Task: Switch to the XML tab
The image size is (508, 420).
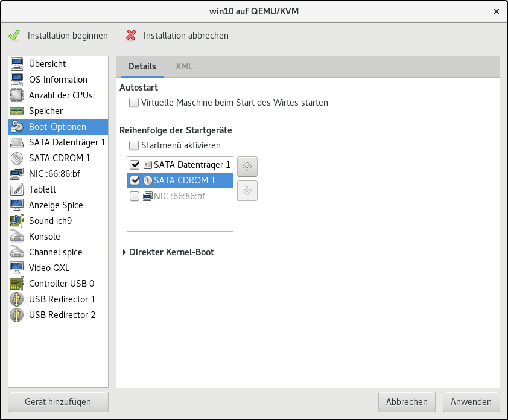Action: point(184,66)
